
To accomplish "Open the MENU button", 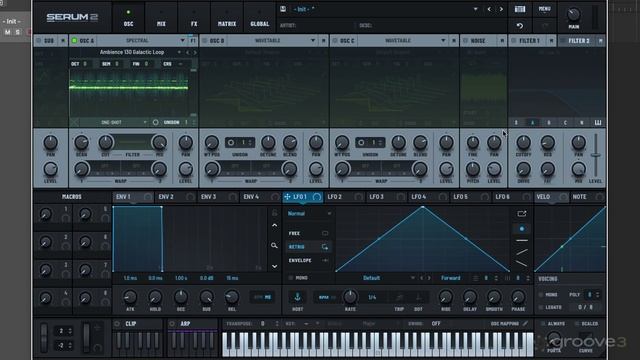I will (544, 9).
